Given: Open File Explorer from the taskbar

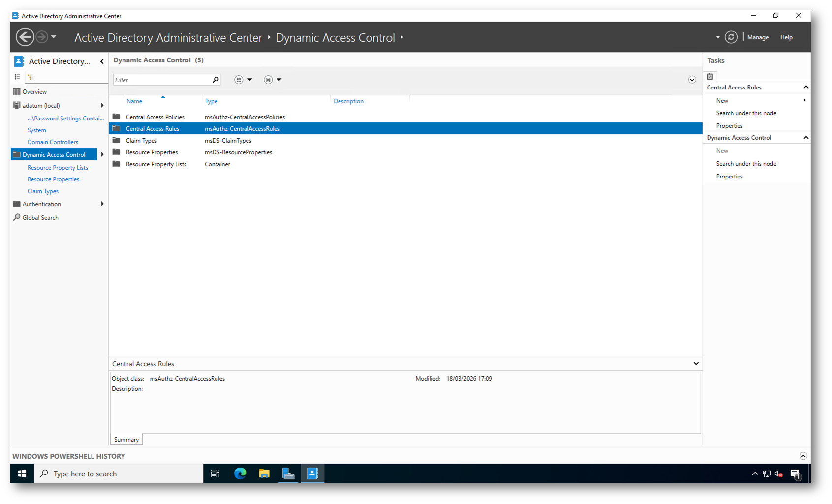Looking at the screenshot, I should 264,474.
